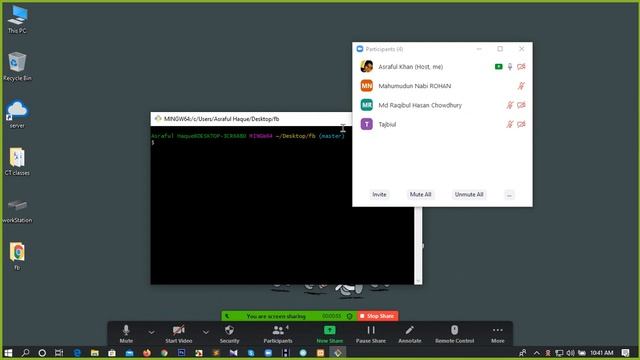The image size is (640, 360).
Task: Open Chrome from taskbar
Action: click(164, 353)
